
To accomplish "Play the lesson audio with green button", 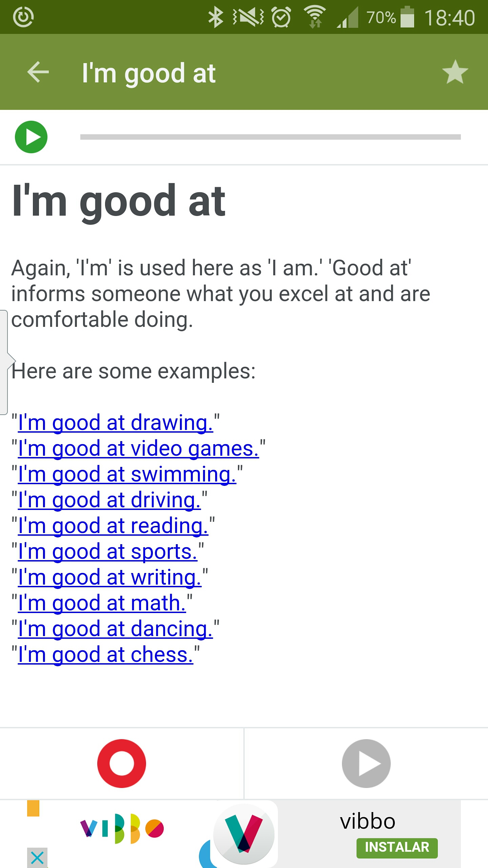I will (x=31, y=137).
